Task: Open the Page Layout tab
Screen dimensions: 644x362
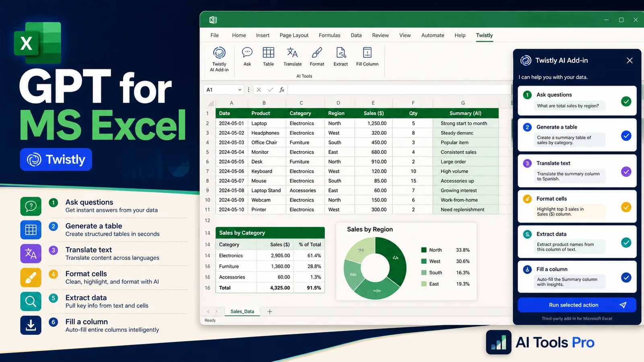Action: point(294,35)
